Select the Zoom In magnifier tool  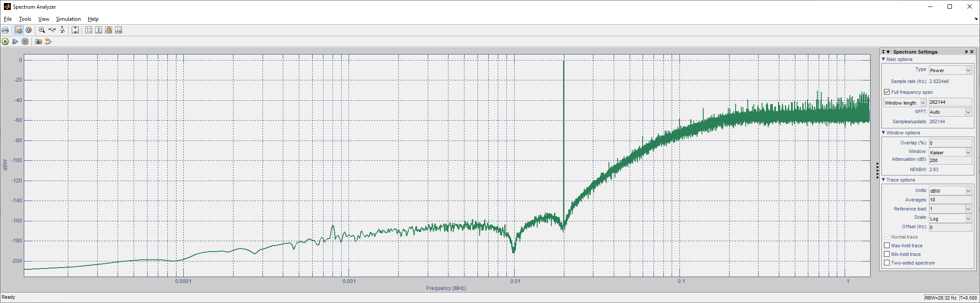42,30
